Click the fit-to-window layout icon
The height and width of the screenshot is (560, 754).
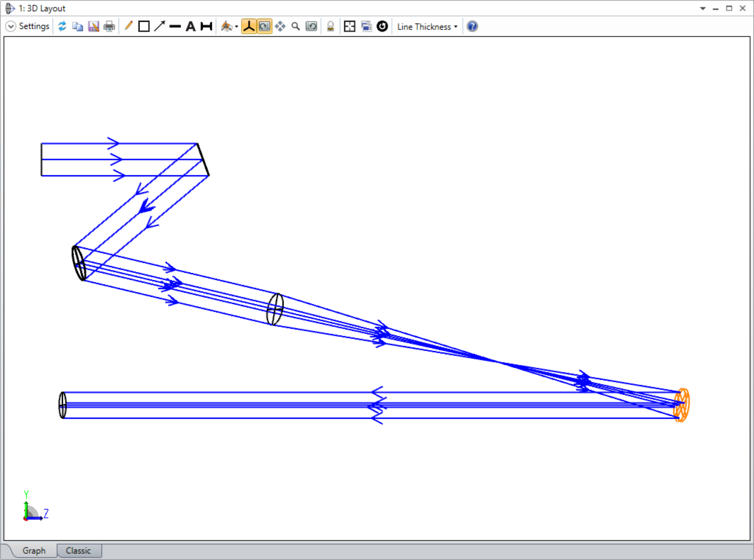(350, 26)
